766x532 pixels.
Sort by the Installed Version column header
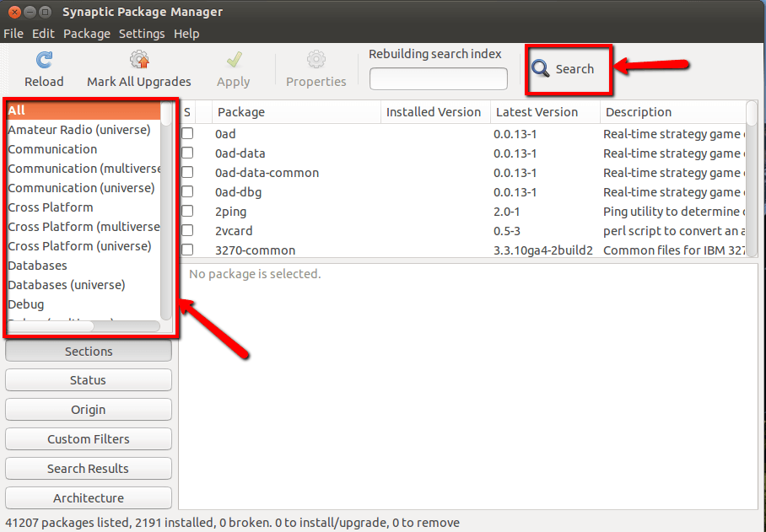(433, 112)
